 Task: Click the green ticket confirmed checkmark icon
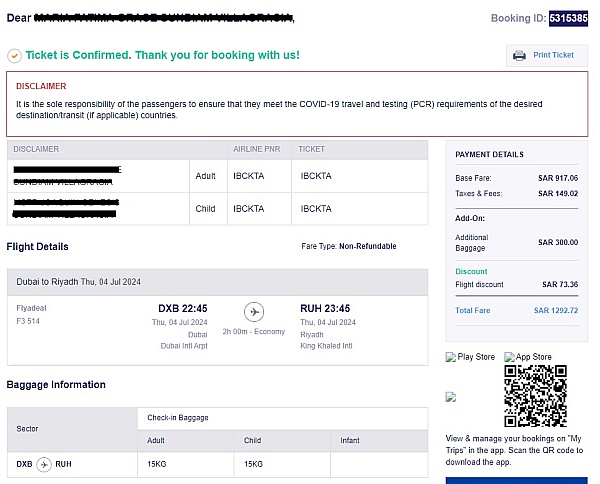point(13,56)
